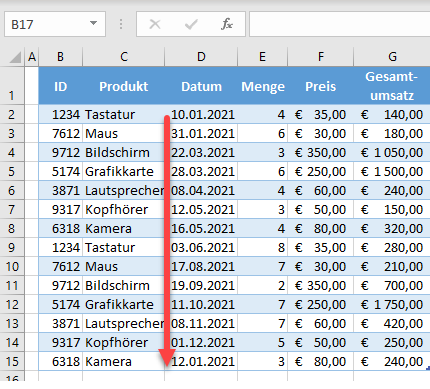Click the ID header cell
430x389 pixels.
(x=60, y=86)
